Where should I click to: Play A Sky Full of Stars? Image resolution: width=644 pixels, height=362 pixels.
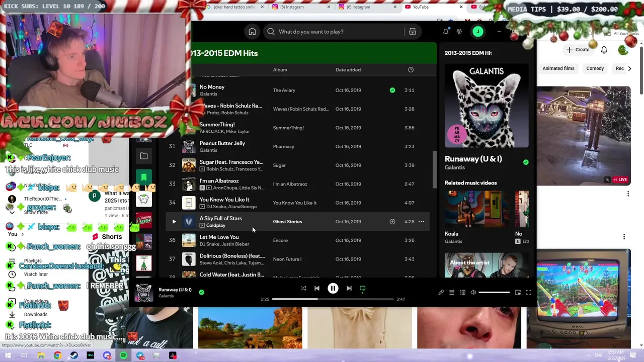[174, 222]
